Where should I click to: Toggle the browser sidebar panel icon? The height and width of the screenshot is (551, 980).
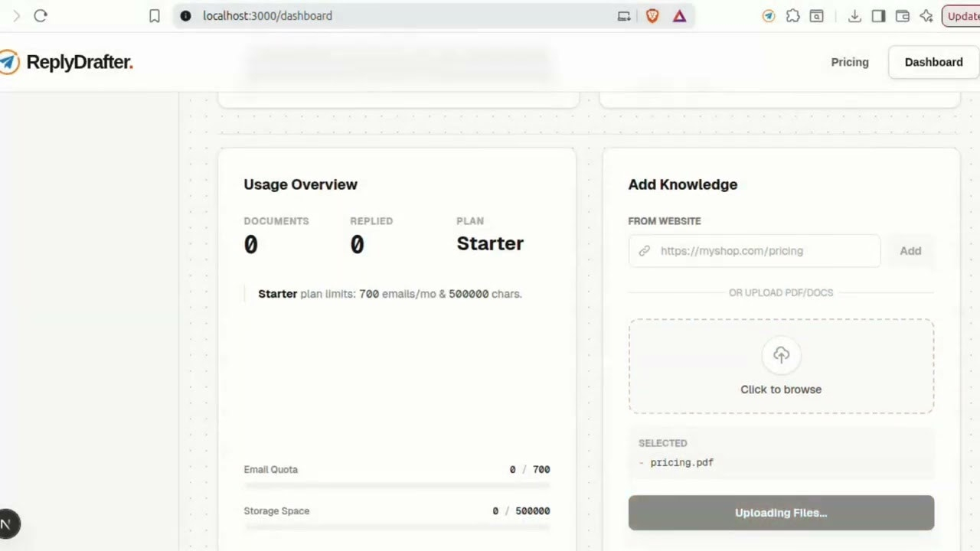(x=879, y=15)
